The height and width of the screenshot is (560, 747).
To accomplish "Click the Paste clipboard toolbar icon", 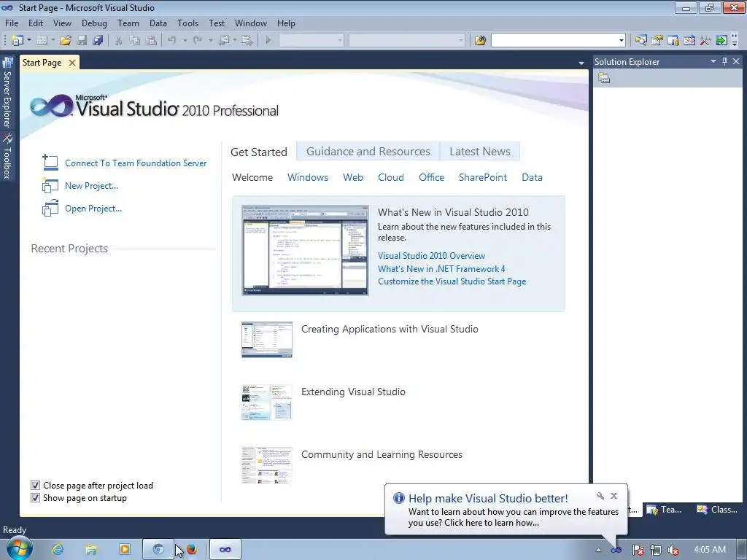I will point(151,41).
